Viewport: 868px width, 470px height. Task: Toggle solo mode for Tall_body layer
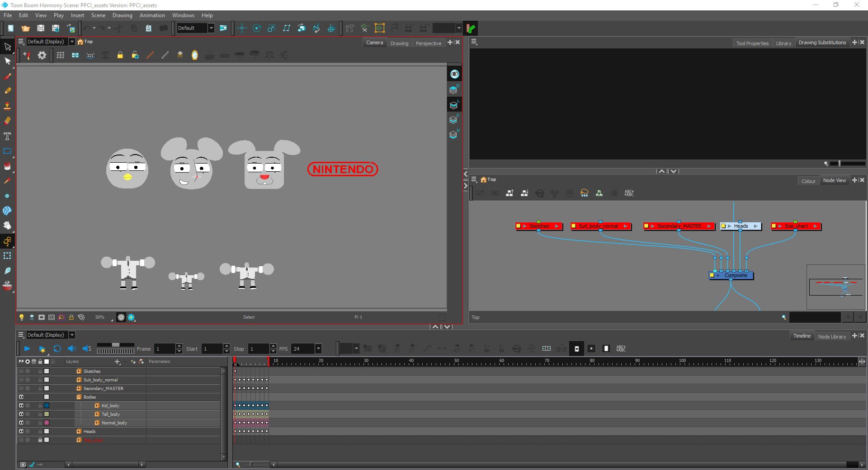tap(28, 414)
